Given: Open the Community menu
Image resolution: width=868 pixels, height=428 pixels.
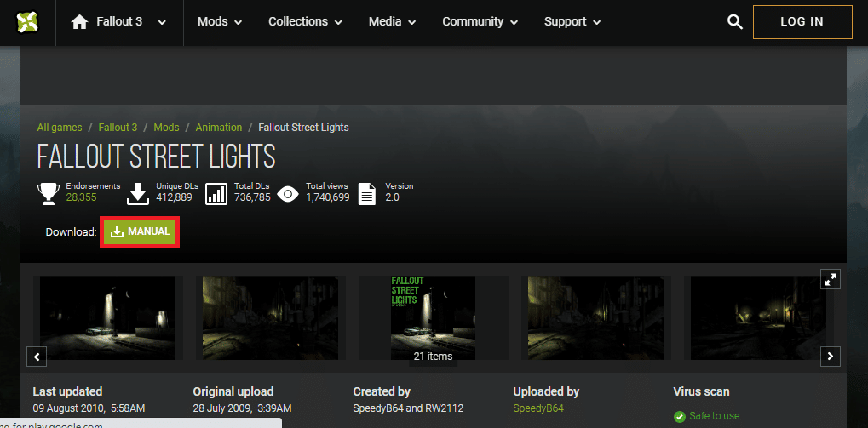Looking at the screenshot, I should pos(480,22).
